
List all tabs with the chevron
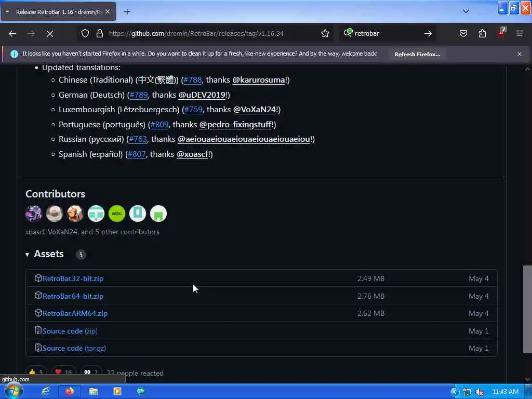466,11
